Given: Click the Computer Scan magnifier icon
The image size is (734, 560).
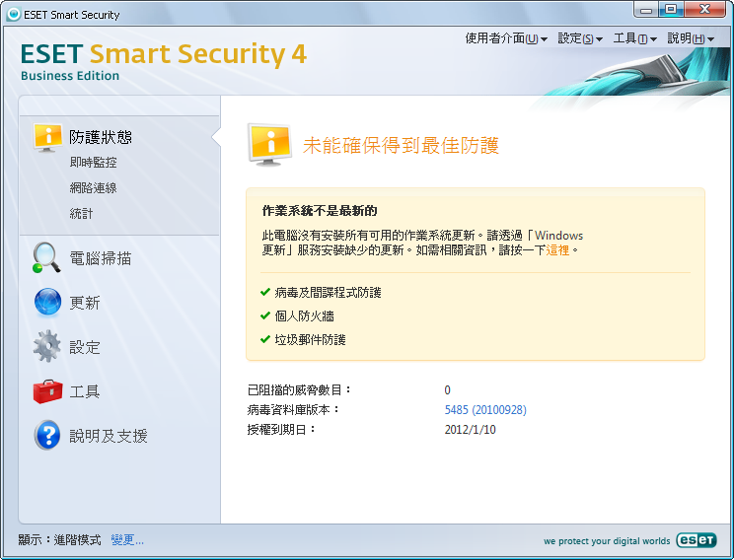Looking at the screenshot, I should click(x=47, y=257).
